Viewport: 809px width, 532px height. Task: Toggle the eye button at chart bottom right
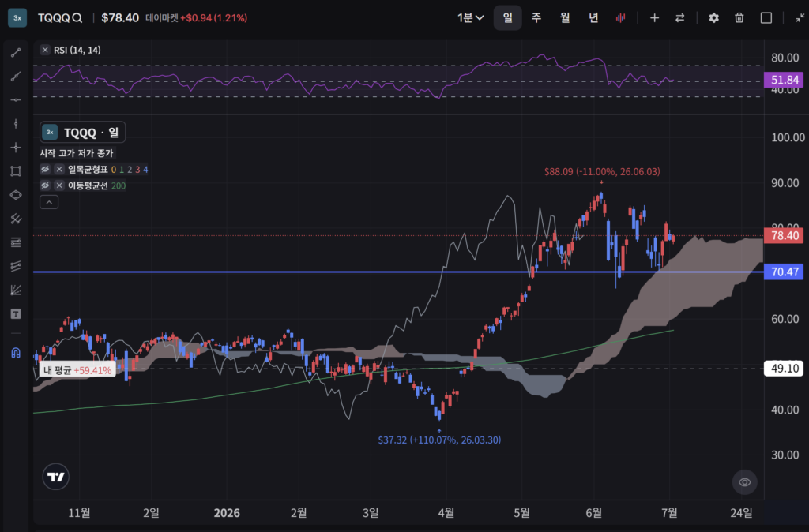(744, 482)
